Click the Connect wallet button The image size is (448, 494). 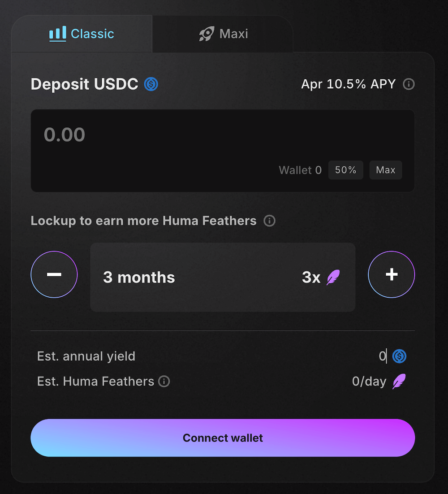tap(223, 438)
